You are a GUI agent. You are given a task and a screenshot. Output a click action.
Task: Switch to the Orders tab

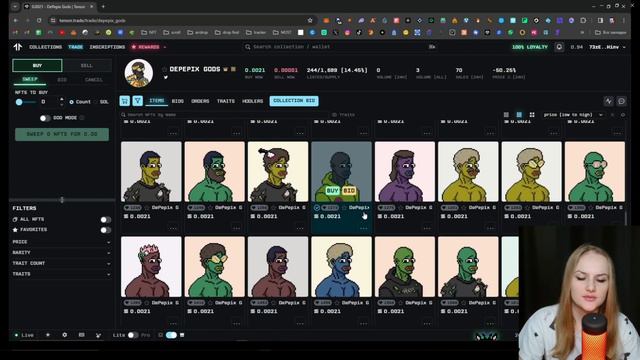(x=200, y=101)
